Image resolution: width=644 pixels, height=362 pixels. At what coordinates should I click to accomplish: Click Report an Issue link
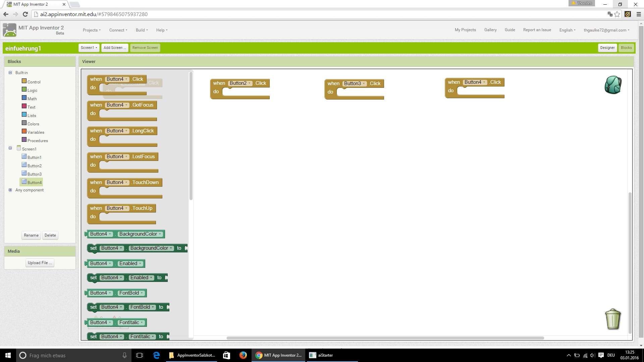(x=537, y=30)
